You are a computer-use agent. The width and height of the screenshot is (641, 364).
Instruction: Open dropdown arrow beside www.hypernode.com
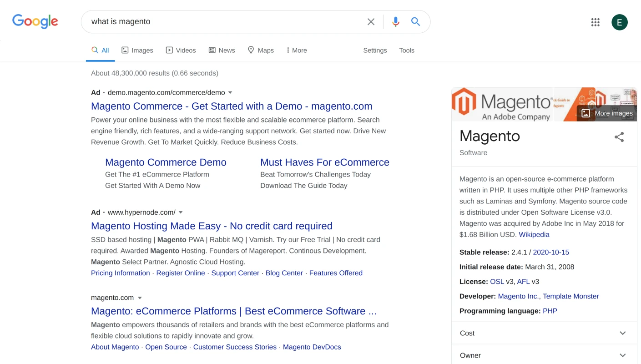[x=181, y=212]
